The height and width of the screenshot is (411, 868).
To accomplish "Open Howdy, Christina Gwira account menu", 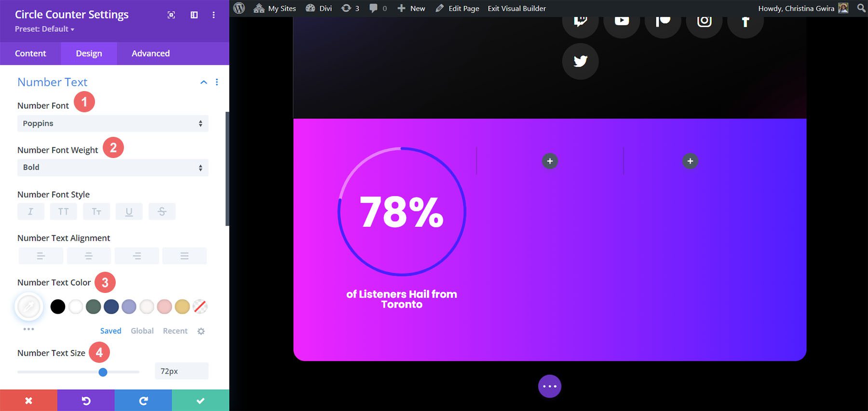I will click(x=803, y=8).
